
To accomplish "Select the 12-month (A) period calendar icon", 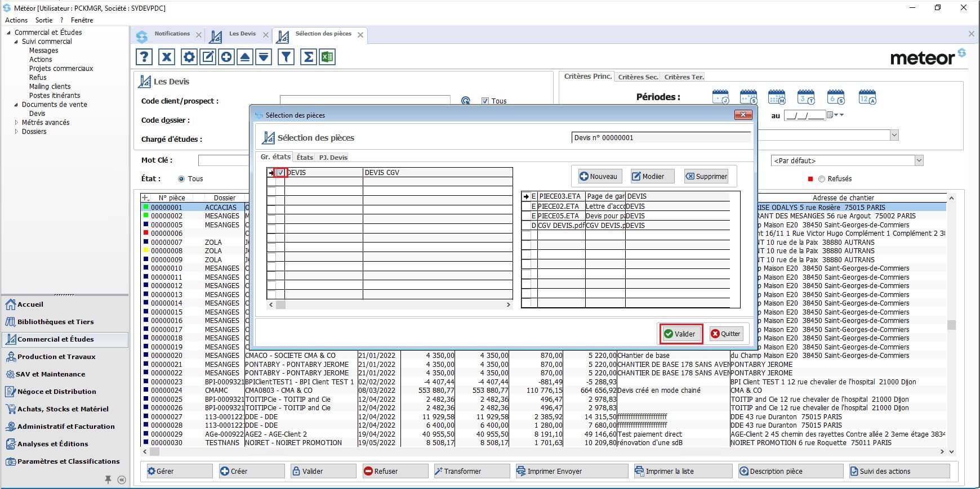I will (x=867, y=97).
